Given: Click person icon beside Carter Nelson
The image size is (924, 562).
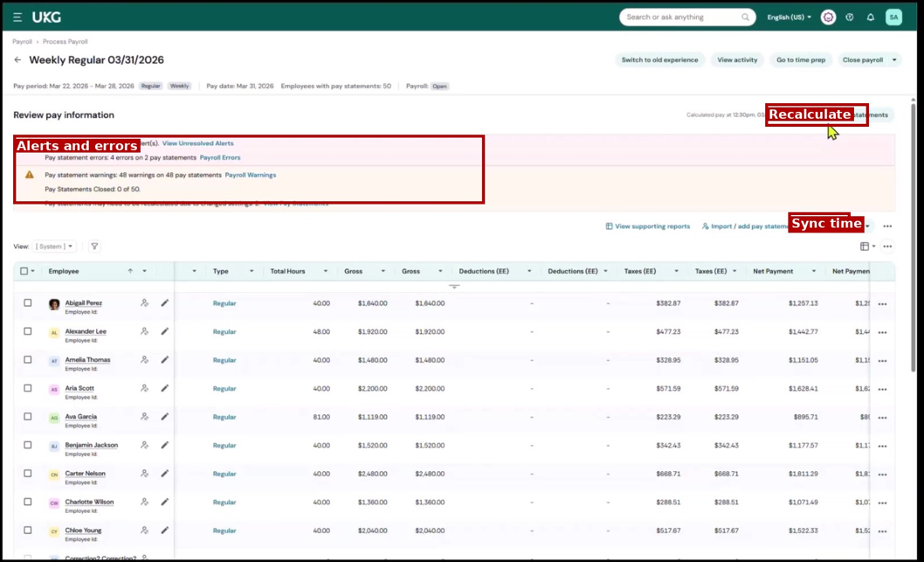Looking at the screenshot, I should coord(144,473).
